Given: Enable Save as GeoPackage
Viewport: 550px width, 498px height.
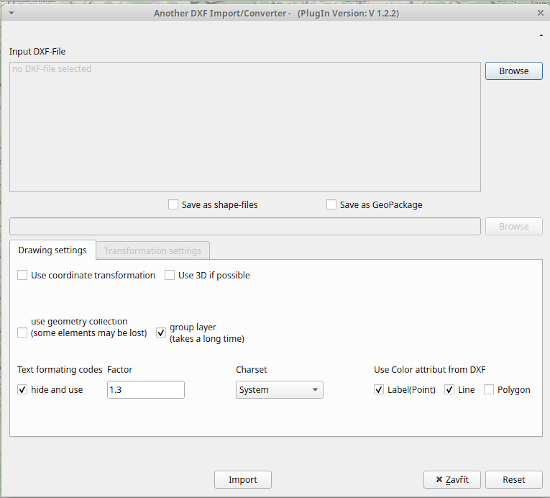Looking at the screenshot, I should (x=331, y=204).
